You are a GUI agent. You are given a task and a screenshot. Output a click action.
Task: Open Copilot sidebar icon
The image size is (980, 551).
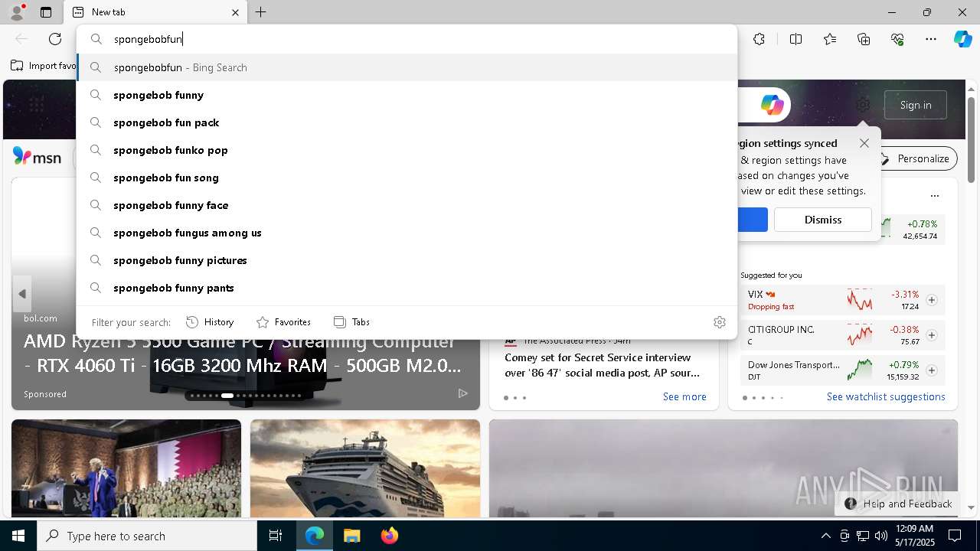[x=962, y=39]
